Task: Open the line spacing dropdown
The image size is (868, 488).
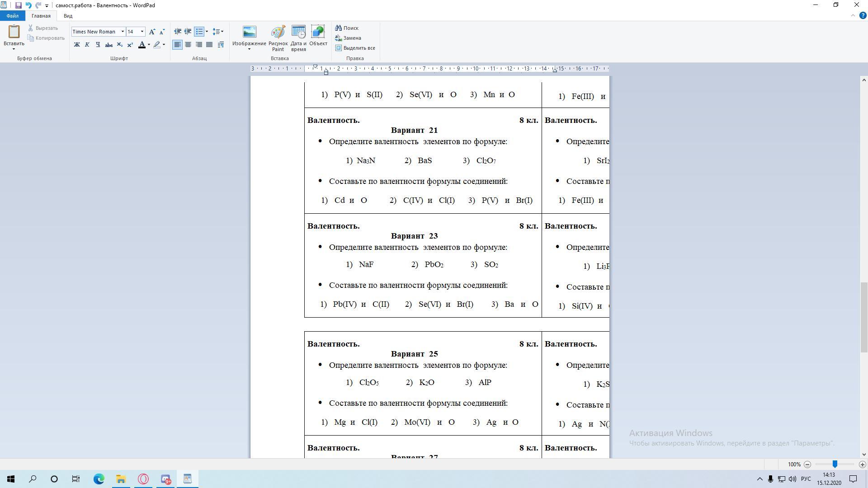Action: (218, 32)
